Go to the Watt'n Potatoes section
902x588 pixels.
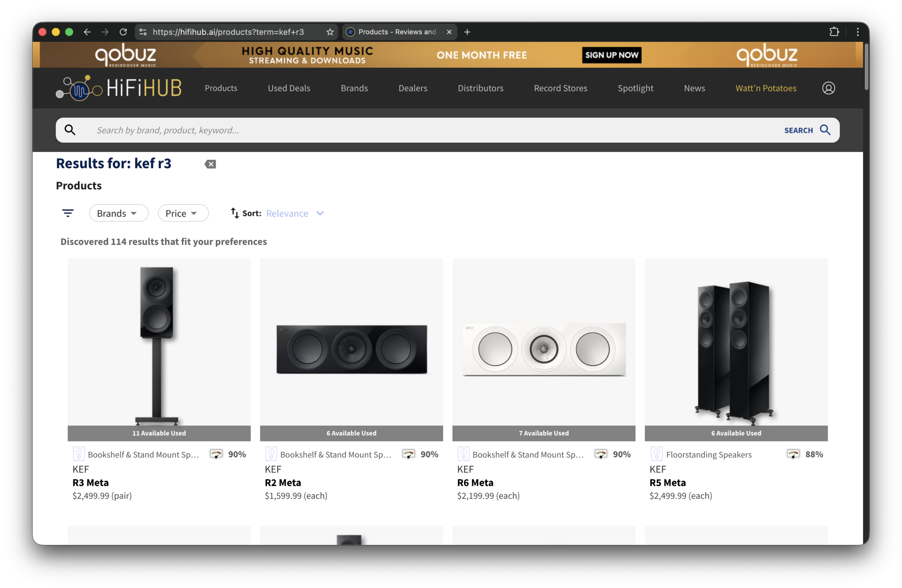(x=766, y=88)
